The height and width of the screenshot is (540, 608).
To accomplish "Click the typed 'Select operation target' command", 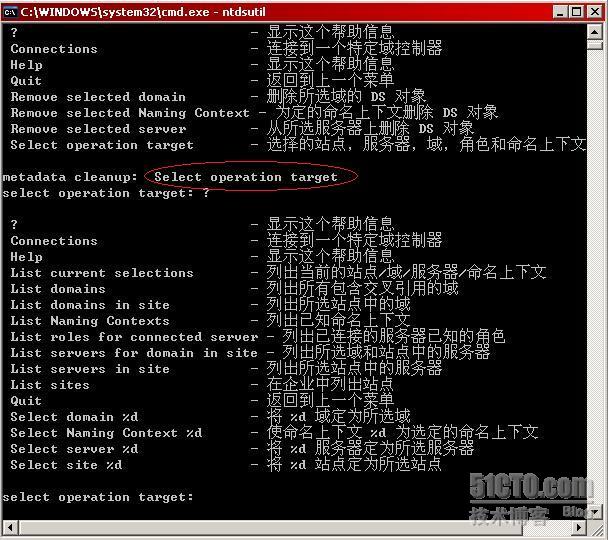I will [x=246, y=177].
